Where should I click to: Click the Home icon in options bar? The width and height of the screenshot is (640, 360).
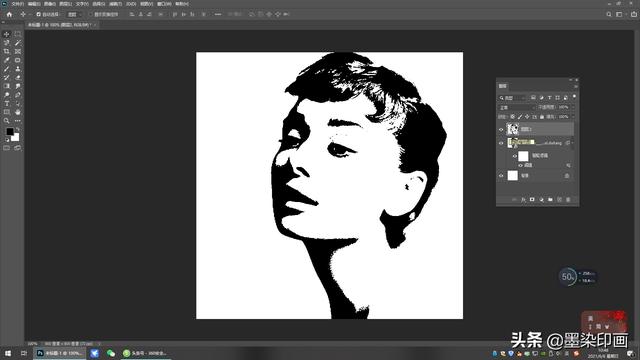[9, 14]
